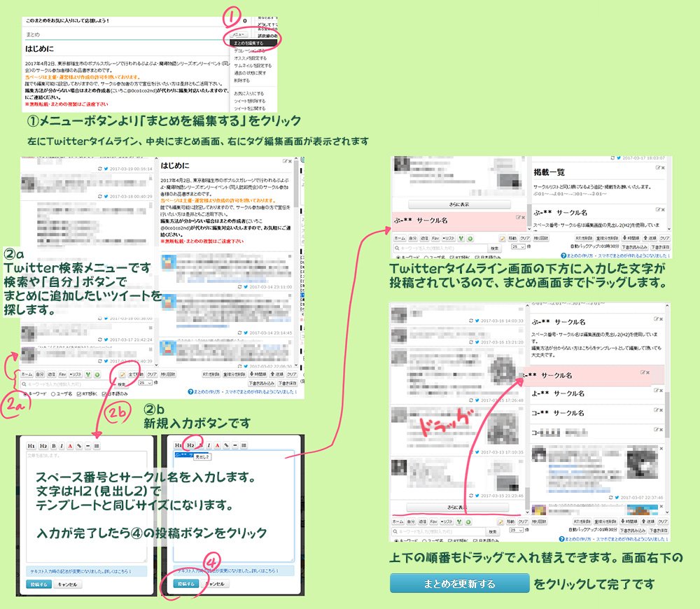Image resolution: width=700 pixels, height=609 pixels.
Task: Click H1 icon in right editor dialog
Action: coord(178,445)
